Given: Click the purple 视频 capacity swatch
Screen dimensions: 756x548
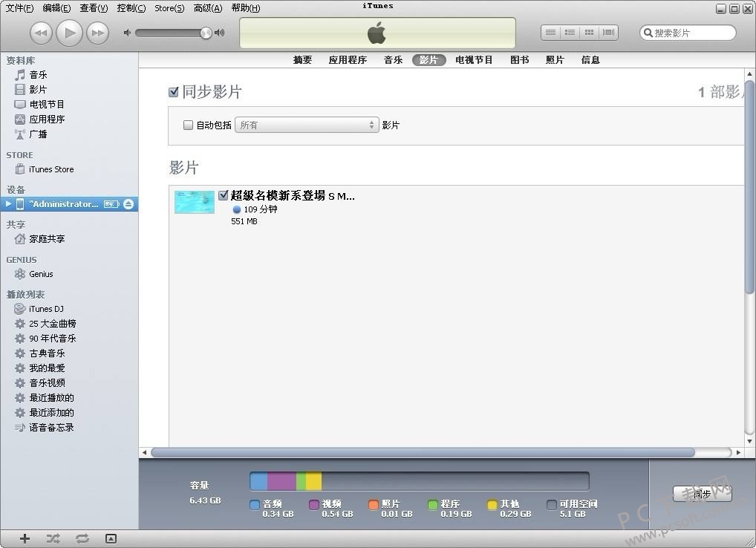Looking at the screenshot, I should 314,504.
